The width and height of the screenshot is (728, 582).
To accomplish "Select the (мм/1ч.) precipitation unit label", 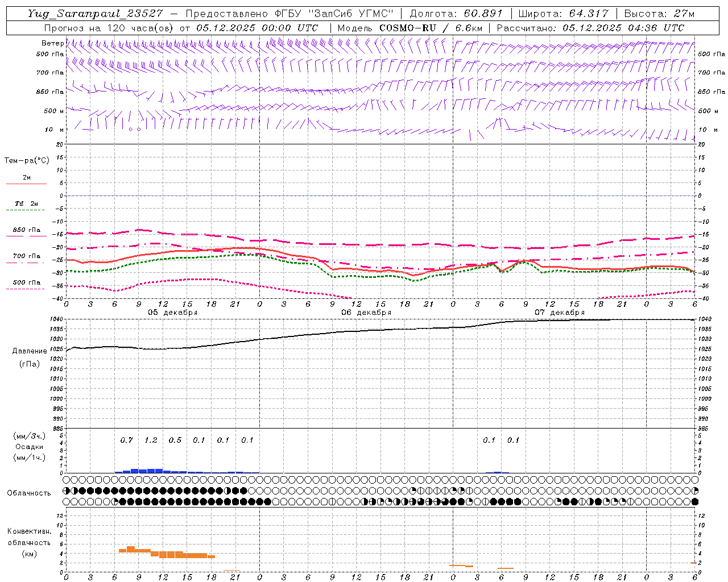I will point(30,458).
